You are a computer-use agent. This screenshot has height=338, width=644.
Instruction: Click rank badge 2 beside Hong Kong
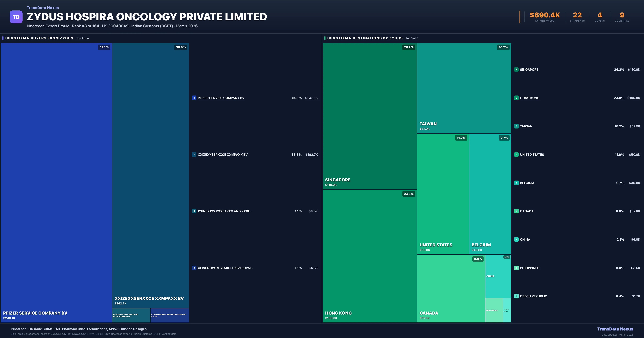pyautogui.click(x=517, y=98)
